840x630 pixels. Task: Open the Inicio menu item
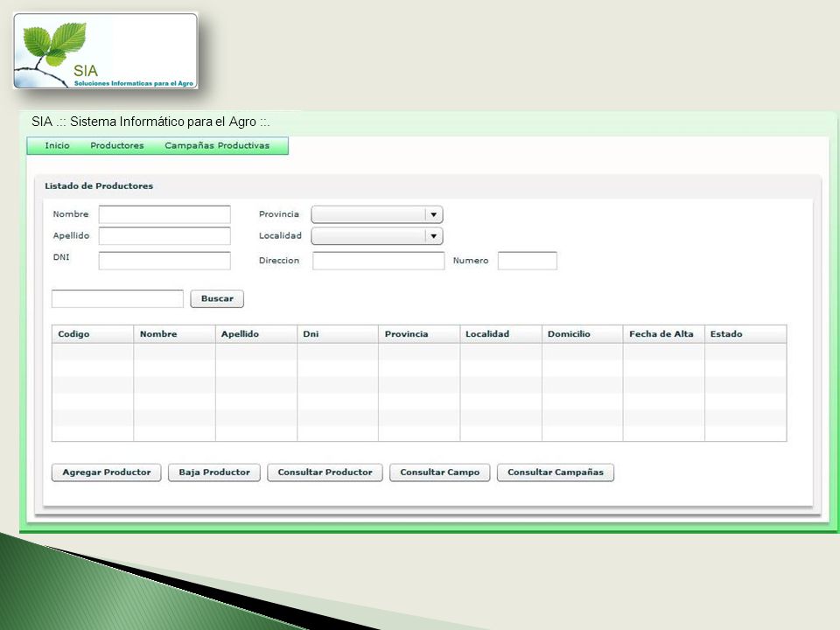[x=58, y=146]
